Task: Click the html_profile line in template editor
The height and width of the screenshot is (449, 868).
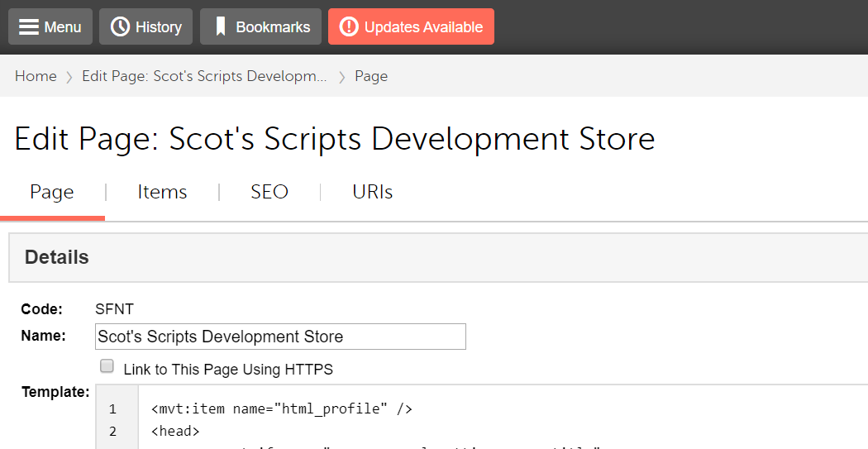Action: pos(281,408)
